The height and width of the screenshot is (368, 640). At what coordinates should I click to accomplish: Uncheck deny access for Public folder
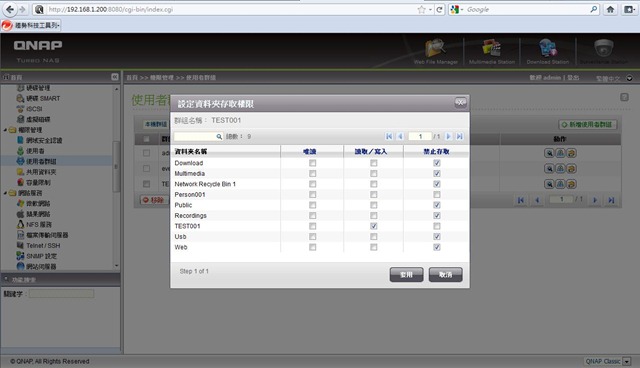point(437,205)
